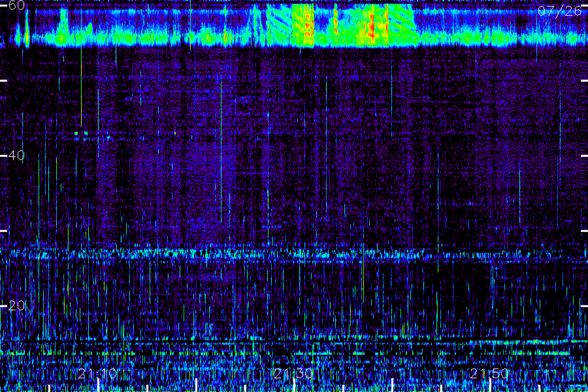This screenshot has width=588, height=392.
Task: Click the 21:30 time axis label
Action: tap(293, 374)
